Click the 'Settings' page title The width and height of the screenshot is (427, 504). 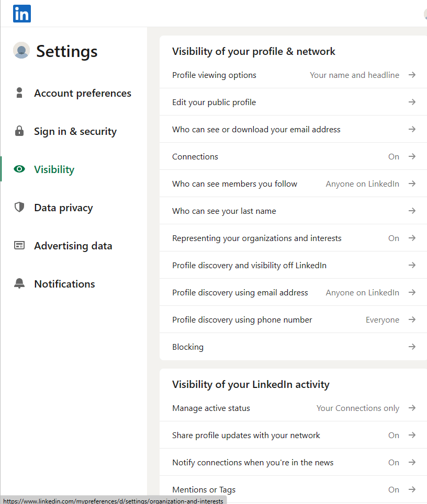click(x=66, y=51)
